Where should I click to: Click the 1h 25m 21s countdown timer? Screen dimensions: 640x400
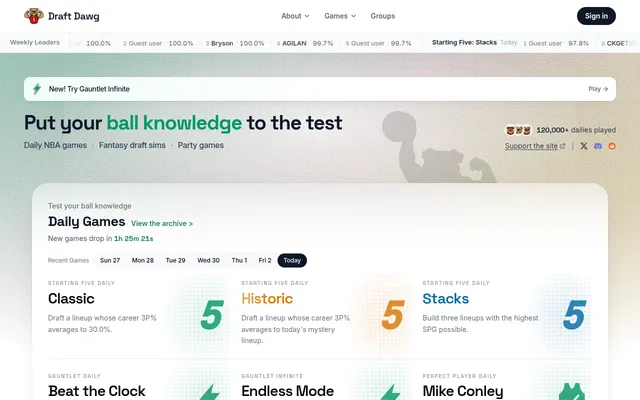click(x=133, y=239)
